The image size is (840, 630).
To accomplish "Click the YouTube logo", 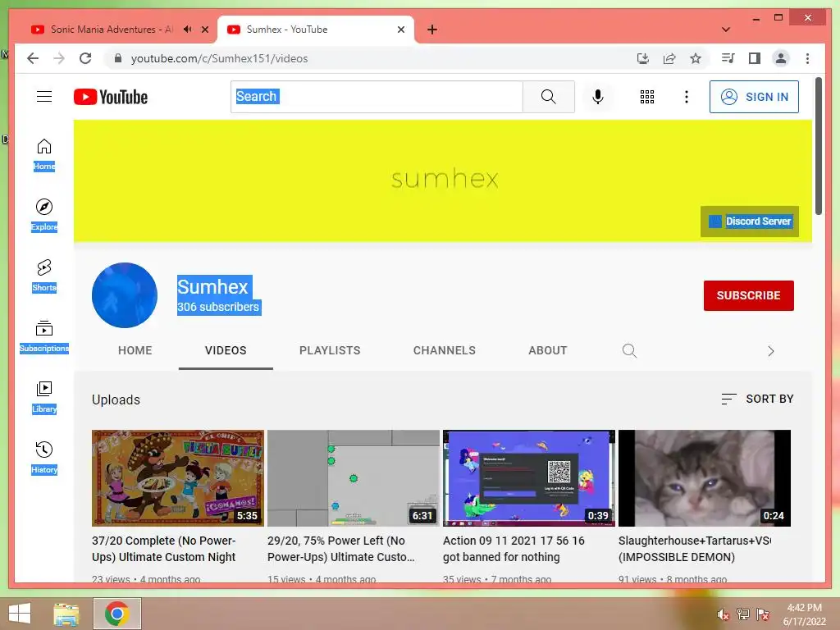I will click(x=111, y=97).
